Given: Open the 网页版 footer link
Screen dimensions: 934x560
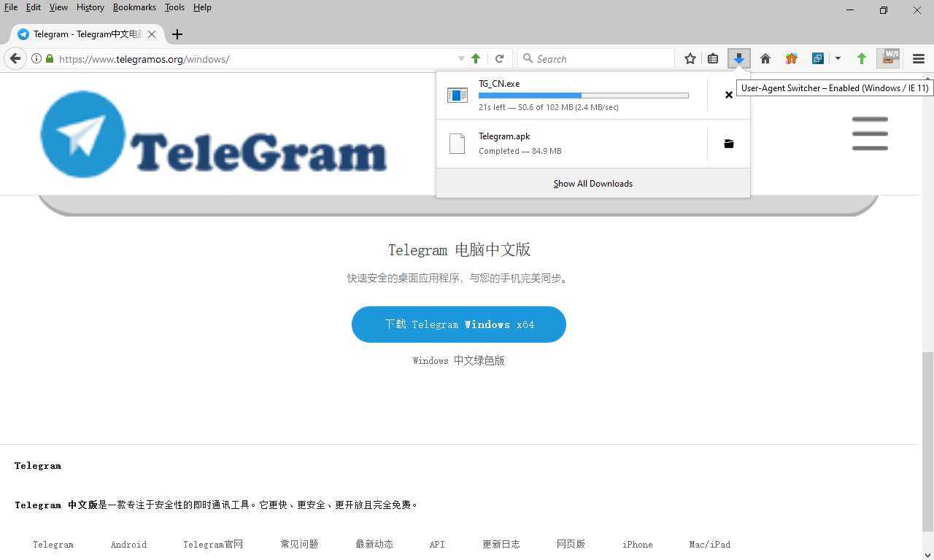Looking at the screenshot, I should [x=571, y=545].
